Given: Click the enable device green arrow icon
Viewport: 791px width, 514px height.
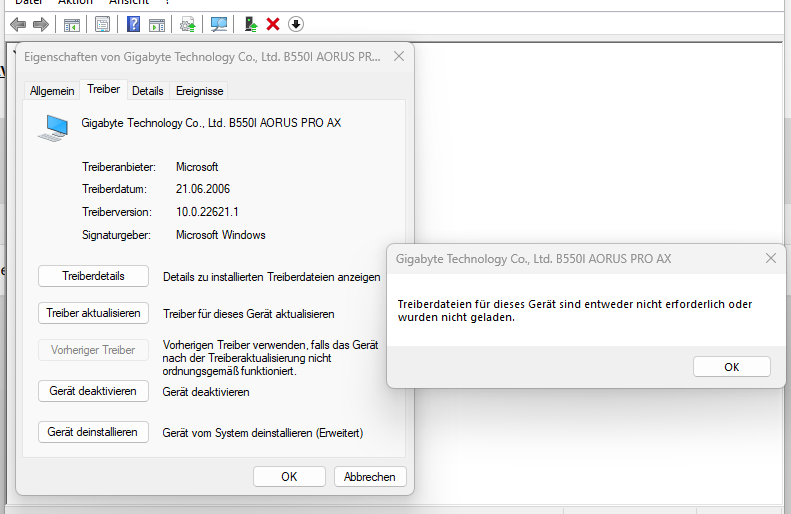Looking at the screenshot, I should [250, 24].
